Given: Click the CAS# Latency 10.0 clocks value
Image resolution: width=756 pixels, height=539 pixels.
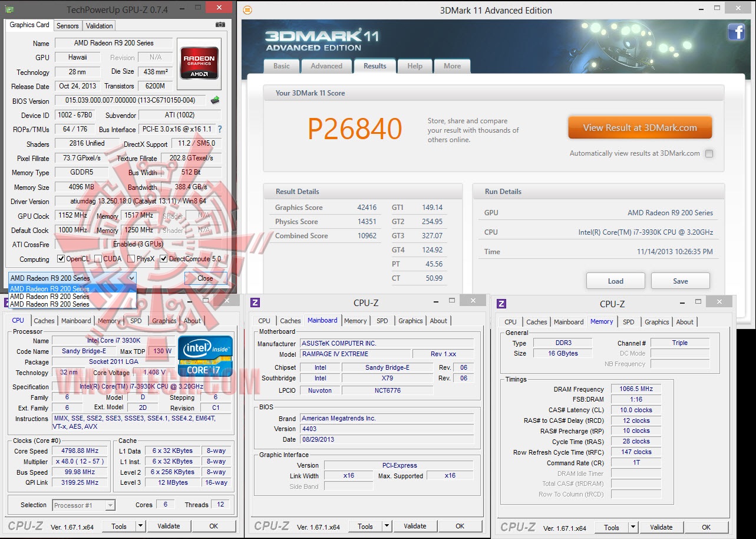Looking at the screenshot, I should (x=636, y=410).
